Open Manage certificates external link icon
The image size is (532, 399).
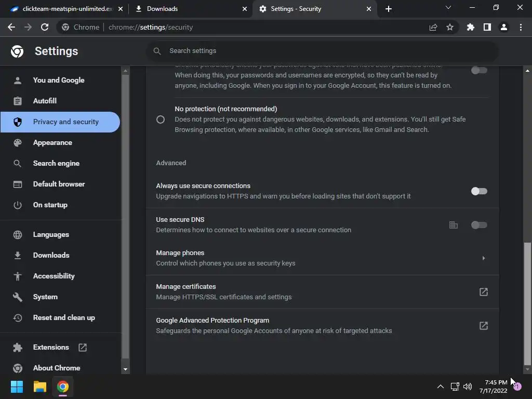point(484,292)
